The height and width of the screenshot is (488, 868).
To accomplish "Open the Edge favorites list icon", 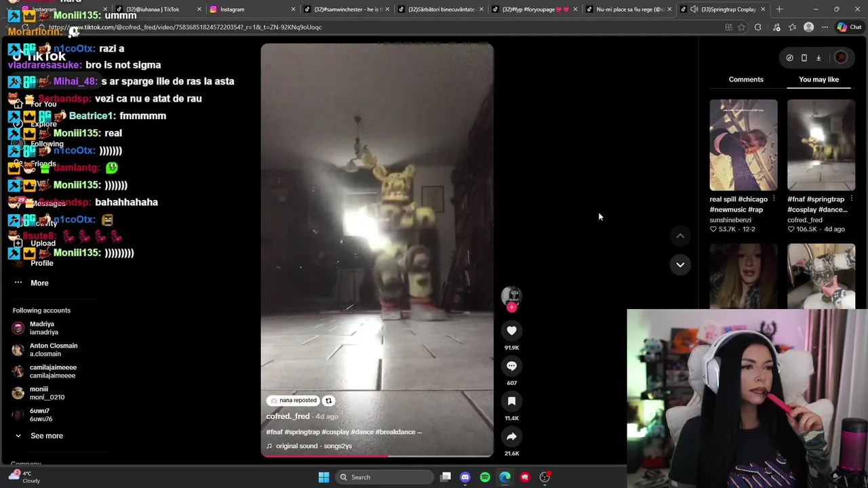I will click(792, 27).
